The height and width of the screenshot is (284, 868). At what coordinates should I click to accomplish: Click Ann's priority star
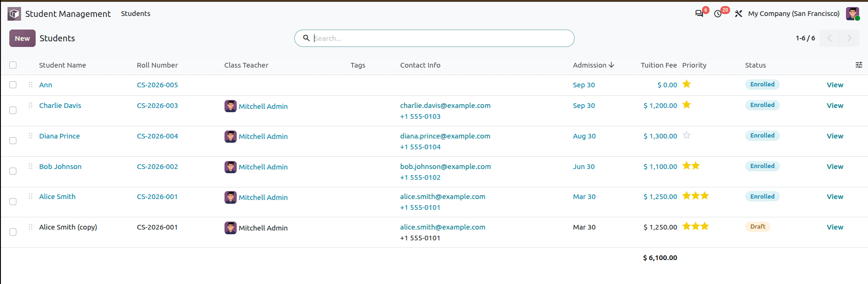tap(687, 84)
